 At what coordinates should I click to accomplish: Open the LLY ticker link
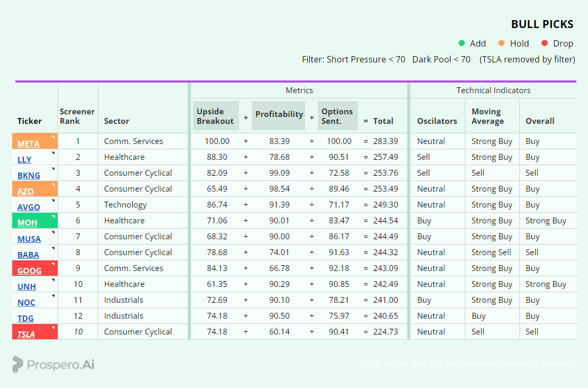pyautogui.click(x=24, y=159)
